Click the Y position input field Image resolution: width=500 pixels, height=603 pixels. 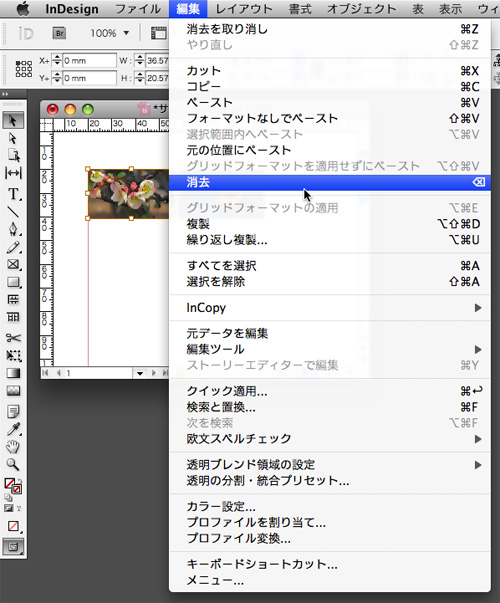tap(89, 78)
